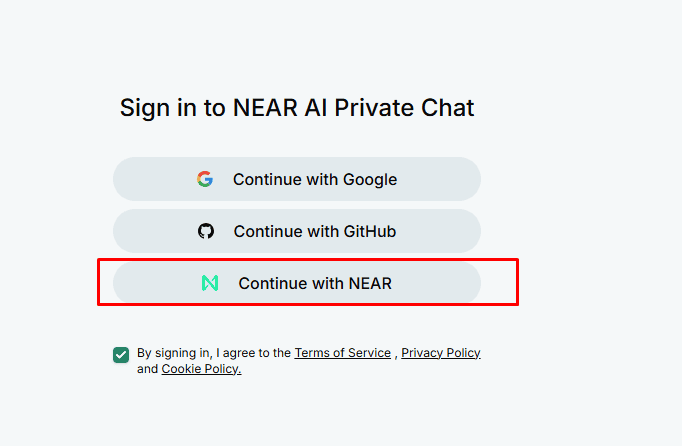Screen dimensions: 682x446
Task: Select the Continue with NEAR button
Action: [x=297, y=283]
